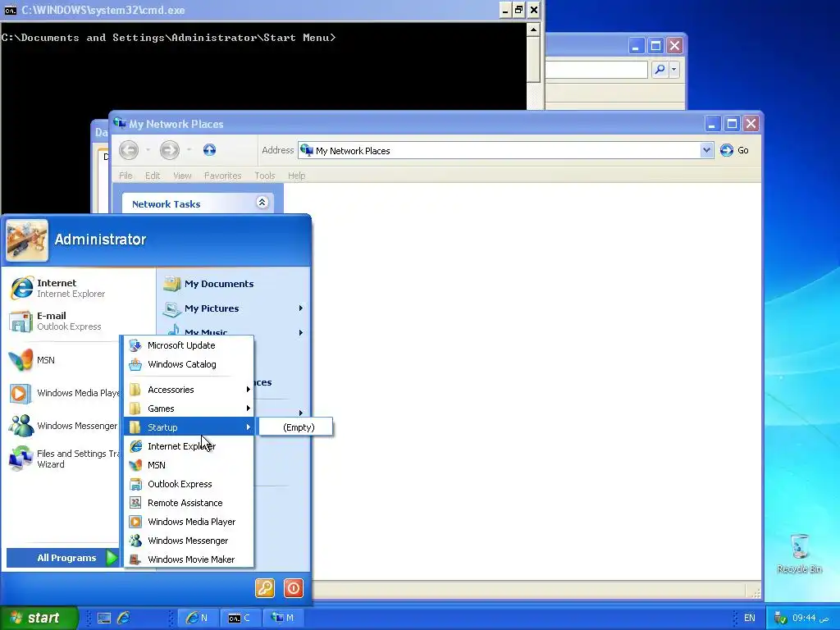
Task: Click the system tray network icon
Action: click(781, 619)
